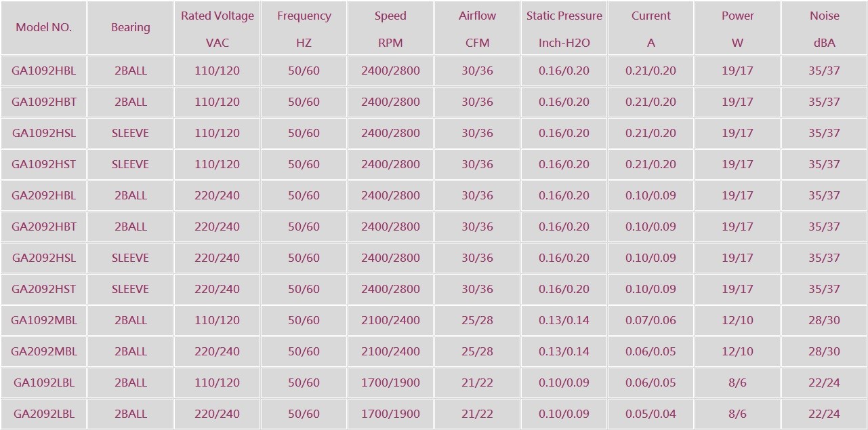The image size is (868, 430).
Task: Click the Power W column header
Action: click(737, 28)
